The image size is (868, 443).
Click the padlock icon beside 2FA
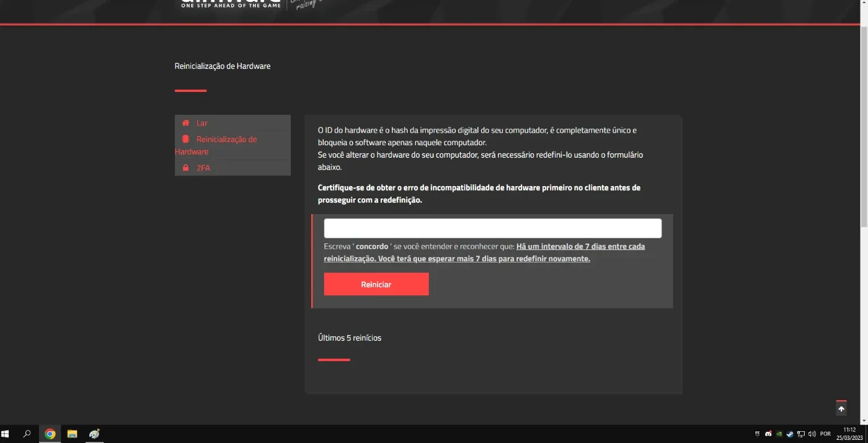[x=185, y=168]
